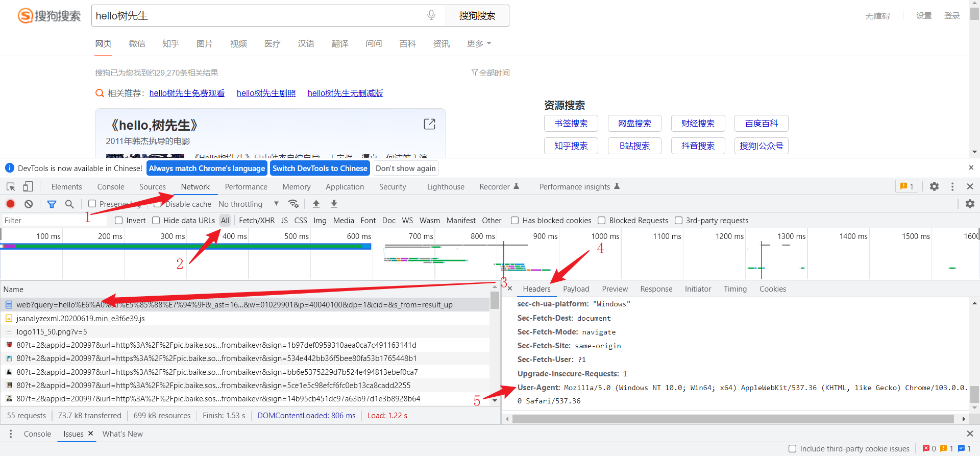Open the No throttling dropdown
This screenshot has height=456, width=980.
point(249,204)
